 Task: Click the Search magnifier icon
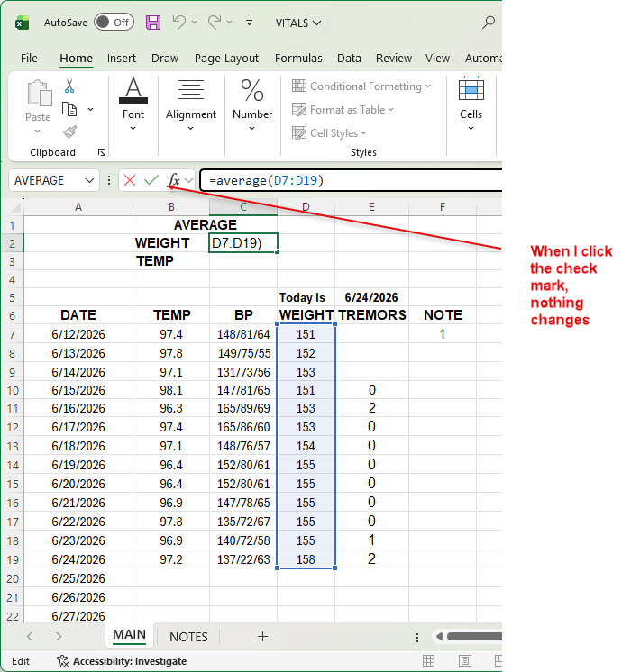tap(489, 23)
